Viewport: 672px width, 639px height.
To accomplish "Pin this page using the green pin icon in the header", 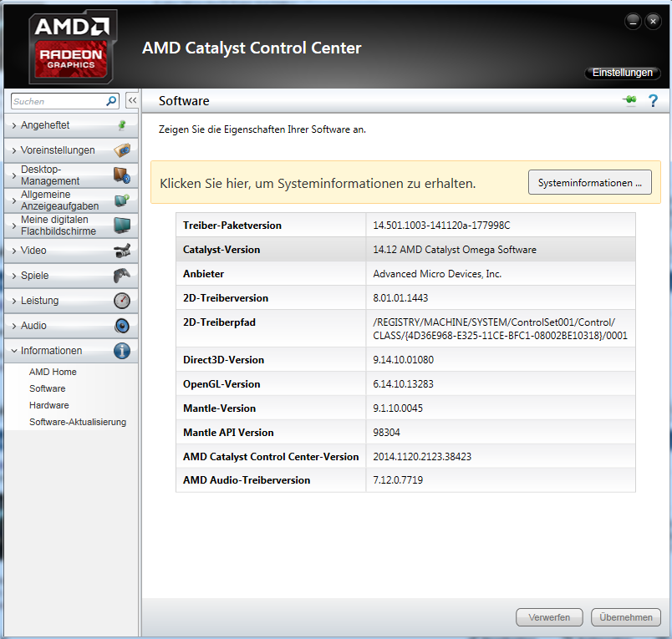I will tap(629, 100).
